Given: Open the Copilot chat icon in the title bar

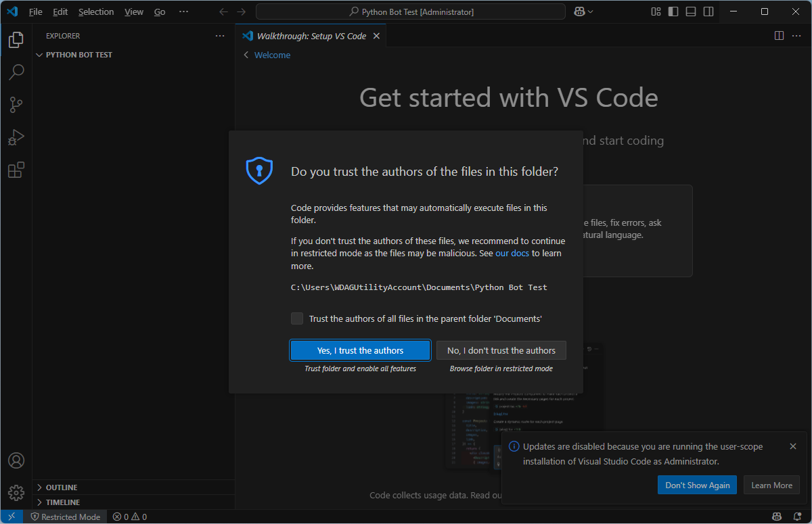Looking at the screenshot, I should (579, 11).
